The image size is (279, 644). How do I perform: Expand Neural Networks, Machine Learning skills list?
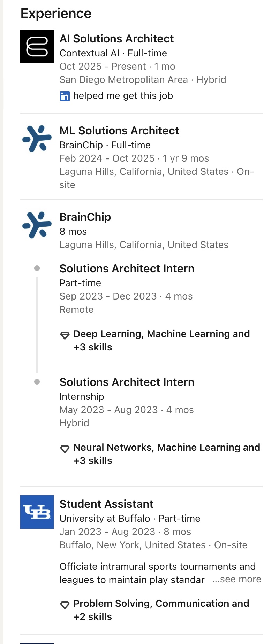pos(166,454)
